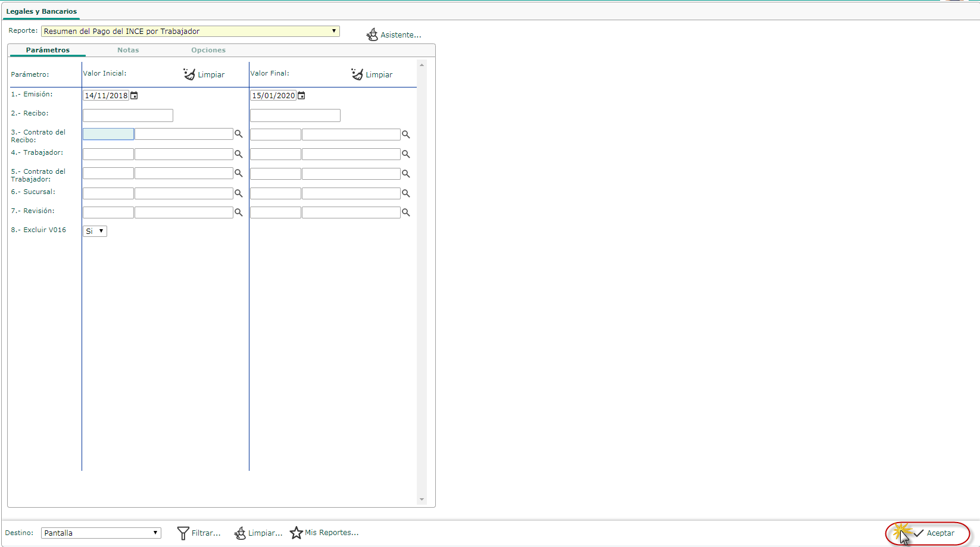This screenshot has width=980, height=547.
Task: Click search icon for final Sucursal
Action: point(406,193)
